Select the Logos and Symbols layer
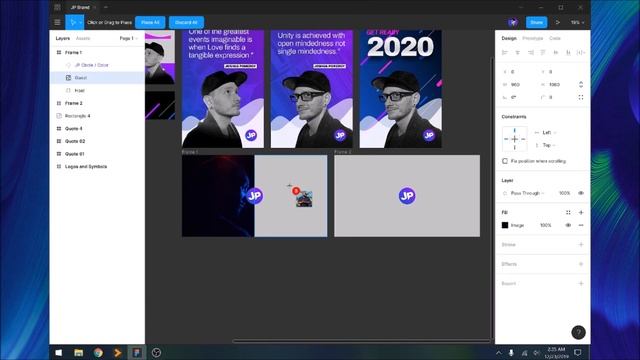 tap(97, 167)
